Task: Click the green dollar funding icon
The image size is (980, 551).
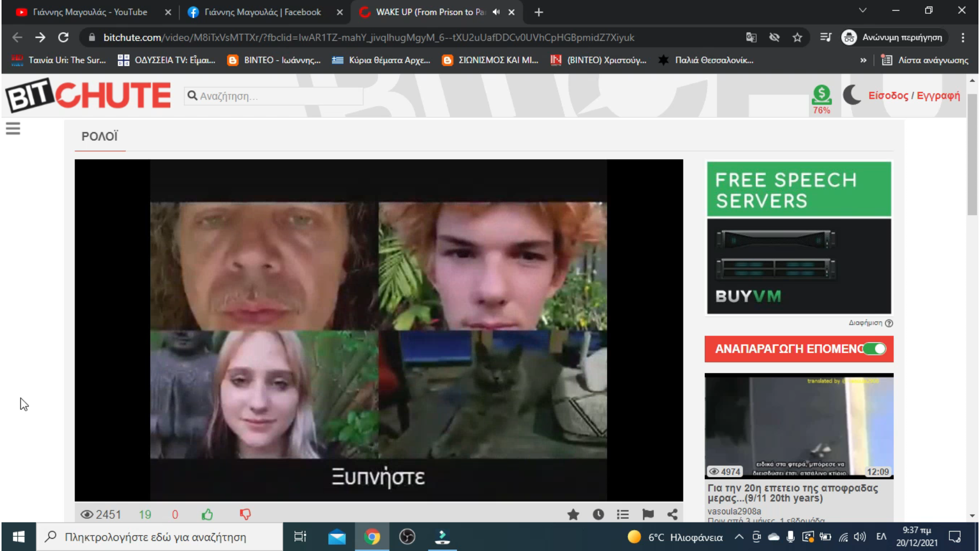Action: (x=821, y=95)
